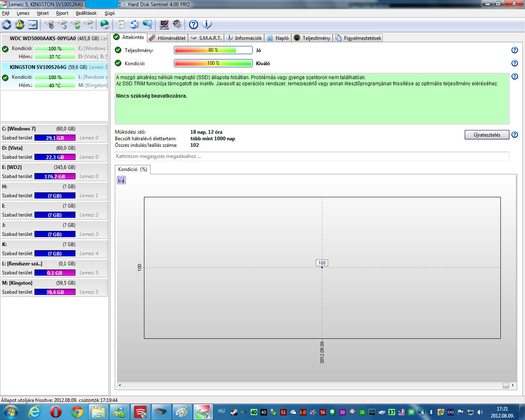525x420 pixels.
Task: Open the Beállítások menu
Action: click(86, 13)
